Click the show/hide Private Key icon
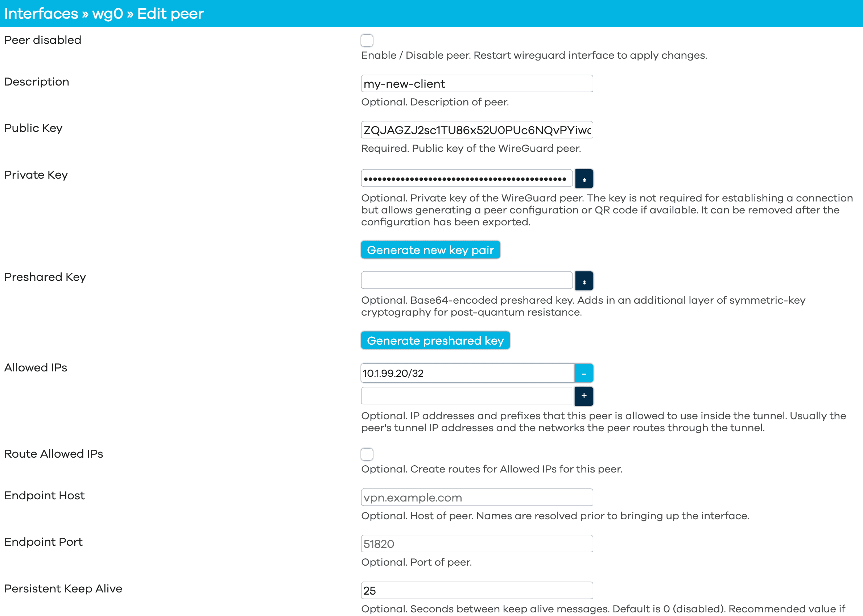The image size is (863, 616). (x=583, y=179)
